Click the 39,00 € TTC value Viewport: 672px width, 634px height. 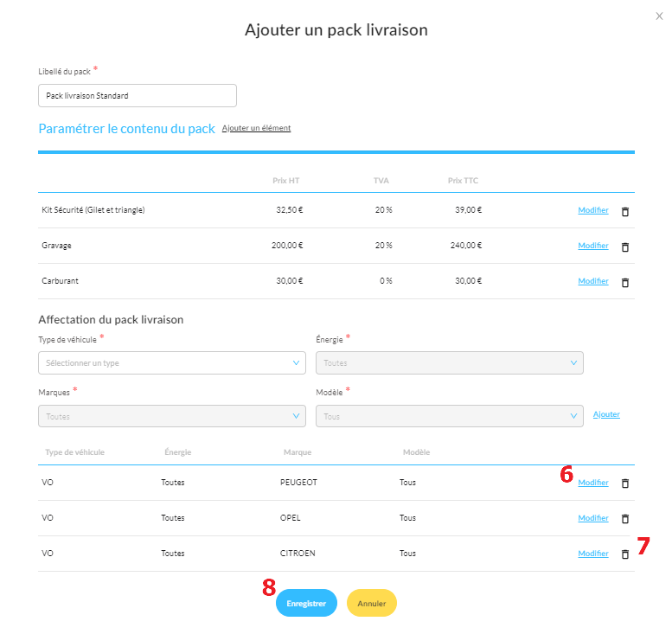coord(469,210)
